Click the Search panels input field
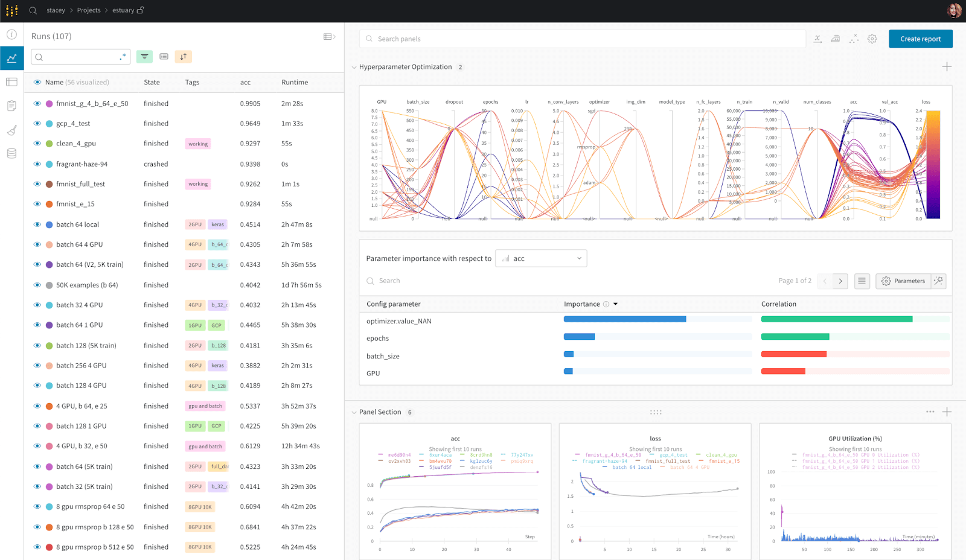Image resolution: width=966 pixels, height=560 pixels. click(586, 39)
